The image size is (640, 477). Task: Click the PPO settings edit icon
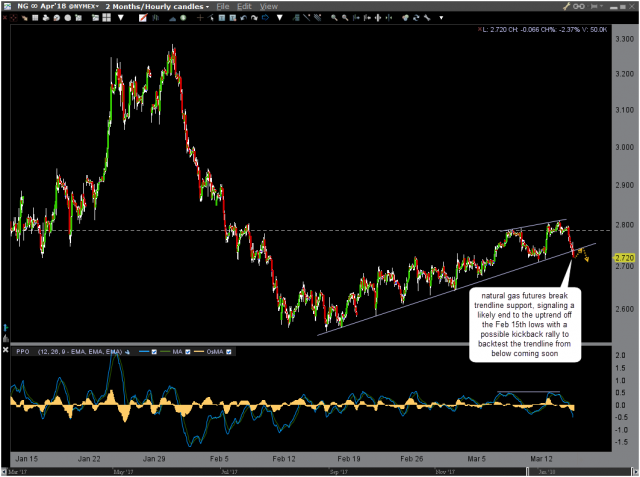pyautogui.click(x=128, y=352)
